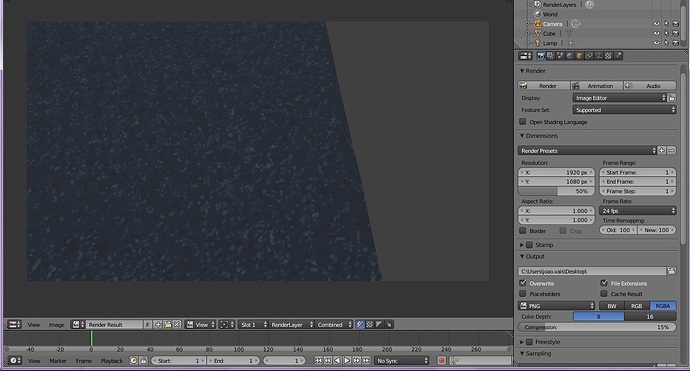690x371 pixels.
Task: Enable Open Shading Language checkbox
Action: [x=523, y=121]
